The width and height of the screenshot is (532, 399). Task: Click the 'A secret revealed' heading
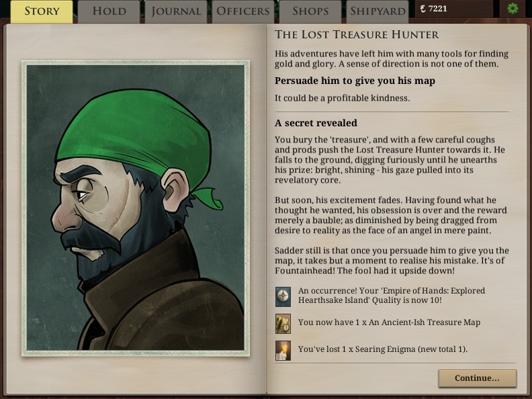316,123
